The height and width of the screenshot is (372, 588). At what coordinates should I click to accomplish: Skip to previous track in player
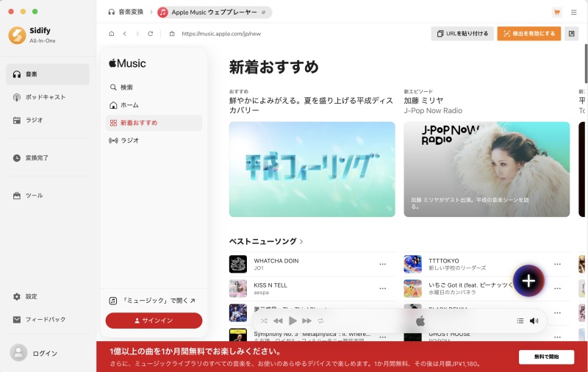tap(278, 321)
